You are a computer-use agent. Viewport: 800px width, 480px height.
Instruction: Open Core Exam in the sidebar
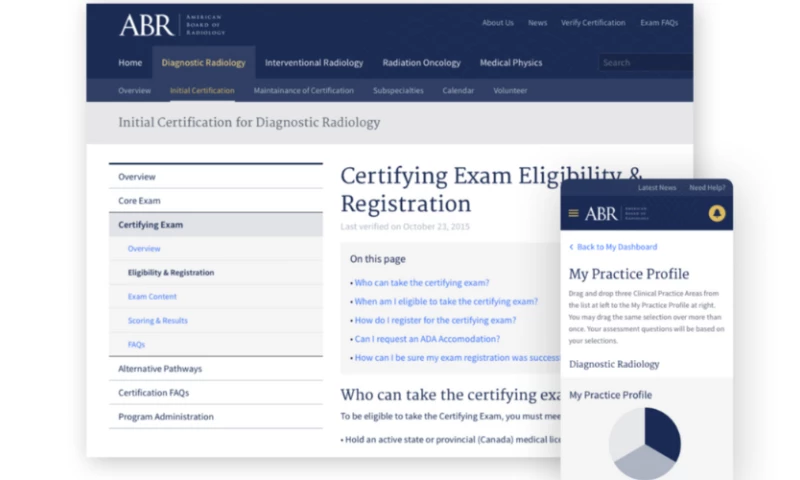139,201
